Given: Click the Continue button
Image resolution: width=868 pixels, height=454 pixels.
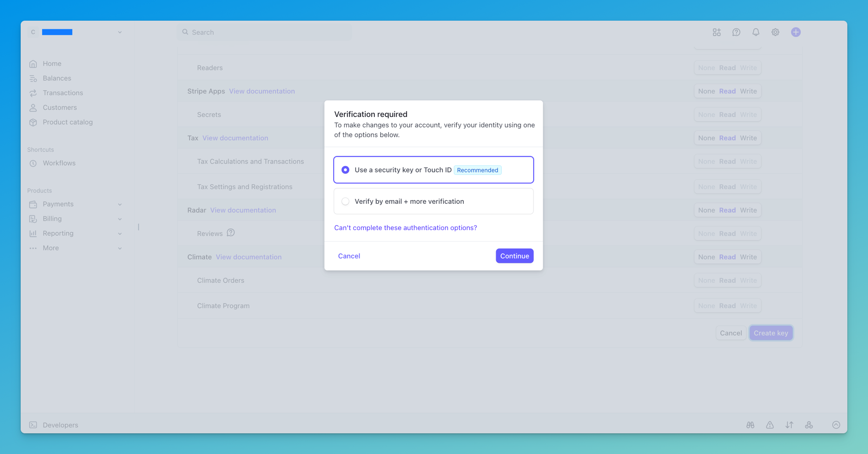Looking at the screenshot, I should pos(515,256).
